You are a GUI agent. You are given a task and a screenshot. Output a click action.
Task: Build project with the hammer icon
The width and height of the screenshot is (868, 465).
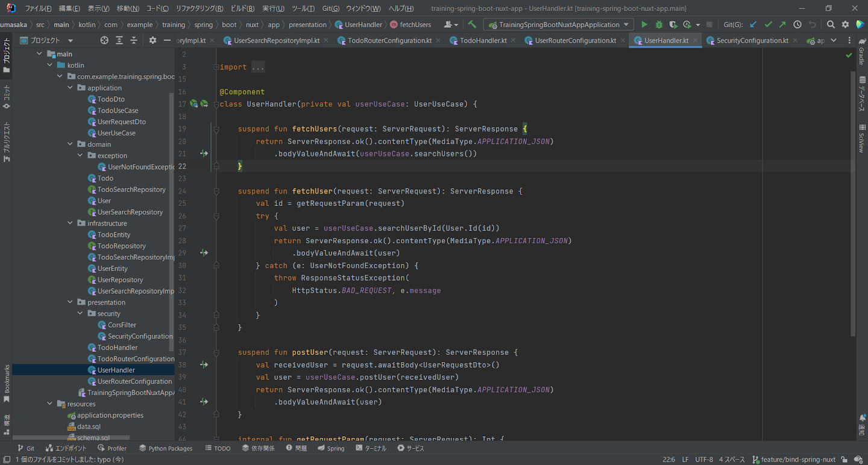(x=472, y=25)
